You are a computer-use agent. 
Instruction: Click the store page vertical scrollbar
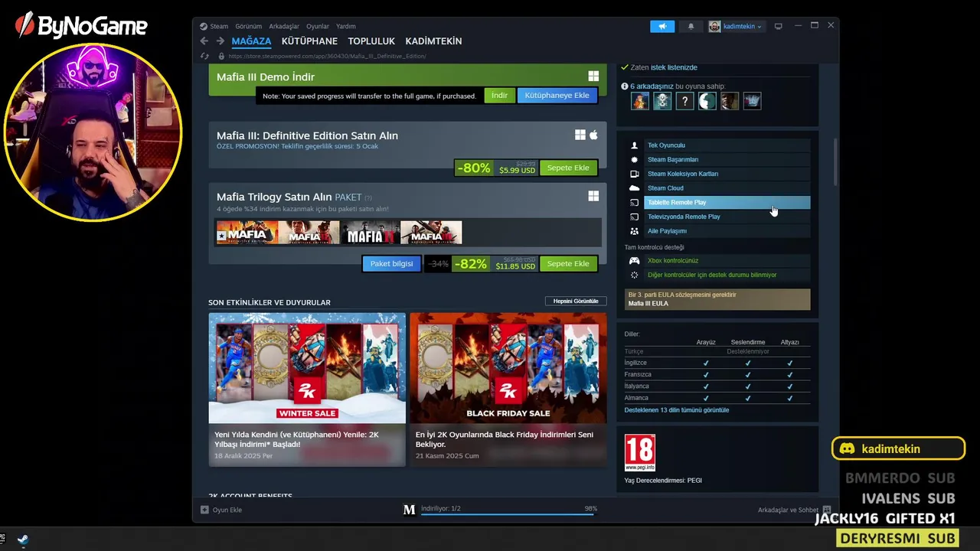pyautogui.click(x=835, y=162)
